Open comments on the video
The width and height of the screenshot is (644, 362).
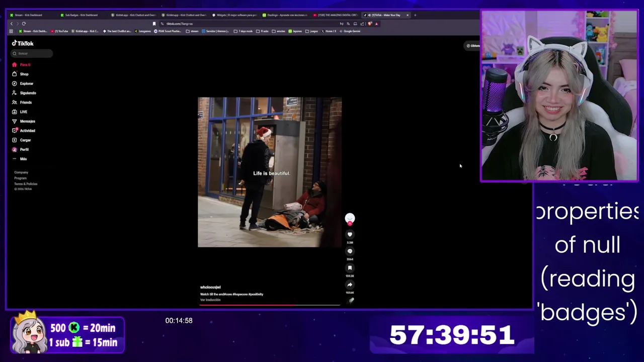pyautogui.click(x=350, y=251)
